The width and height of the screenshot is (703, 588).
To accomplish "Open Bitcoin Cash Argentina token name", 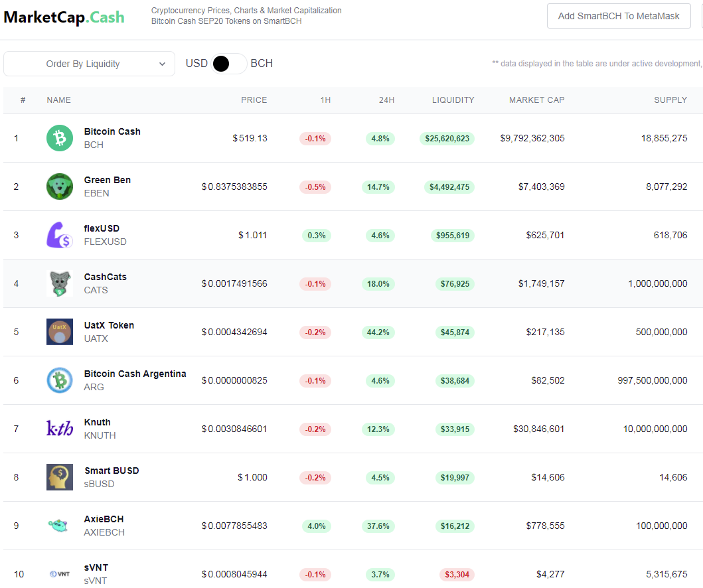I will tap(135, 374).
